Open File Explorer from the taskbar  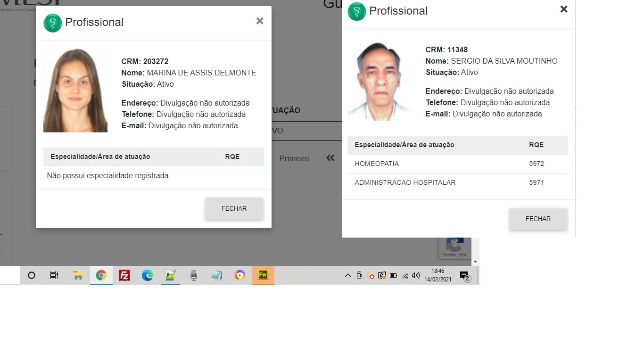pyautogui.click(x=78, y=276)
